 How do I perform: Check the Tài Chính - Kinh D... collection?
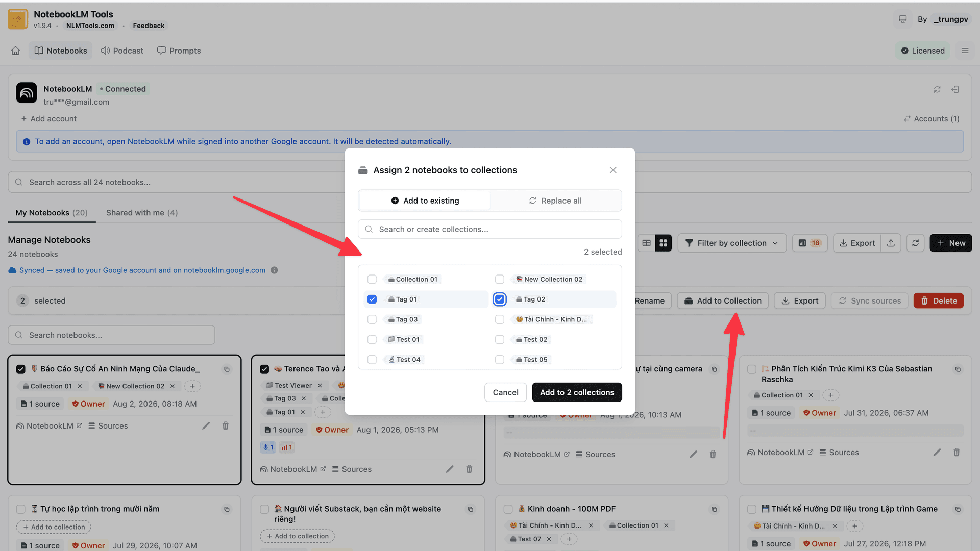[x=500, y=319]
